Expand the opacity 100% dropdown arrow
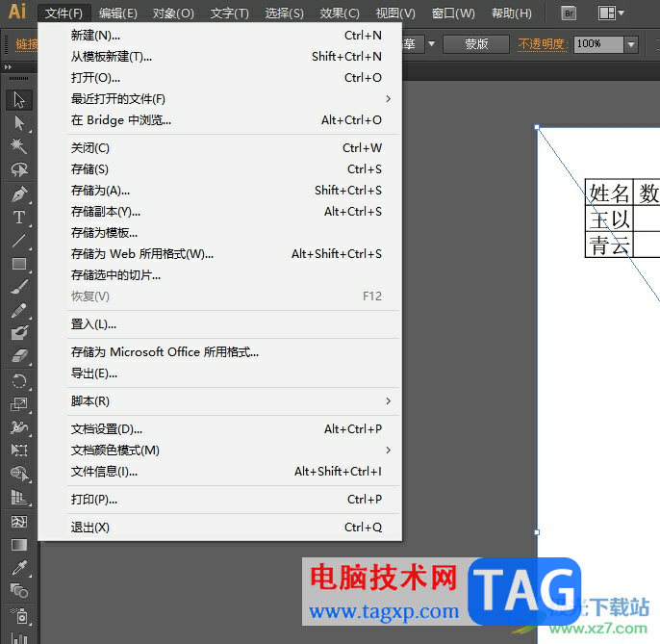 pyautogui.click(x=630, y=44)
